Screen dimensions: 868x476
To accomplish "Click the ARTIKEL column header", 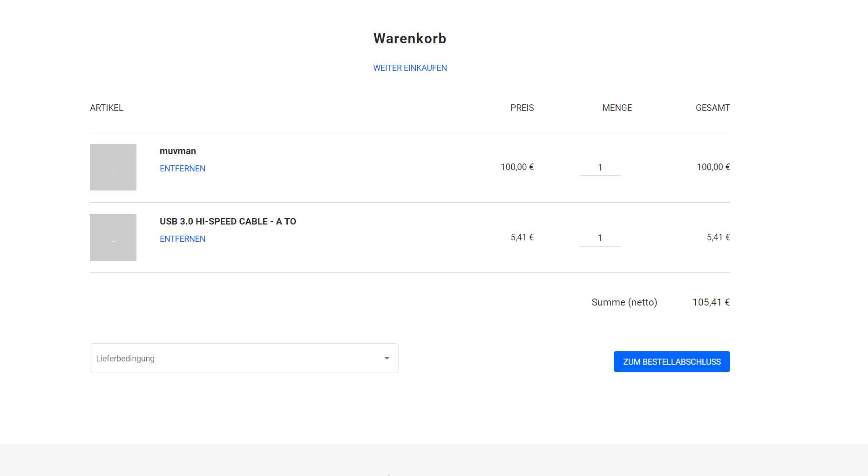I will [x=107, y=108].
